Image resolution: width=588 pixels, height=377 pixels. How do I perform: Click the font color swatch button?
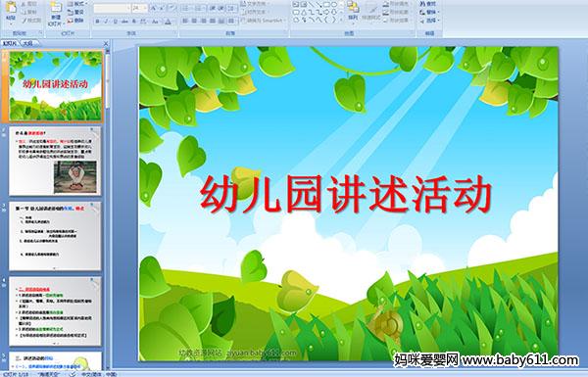(168, 22)
